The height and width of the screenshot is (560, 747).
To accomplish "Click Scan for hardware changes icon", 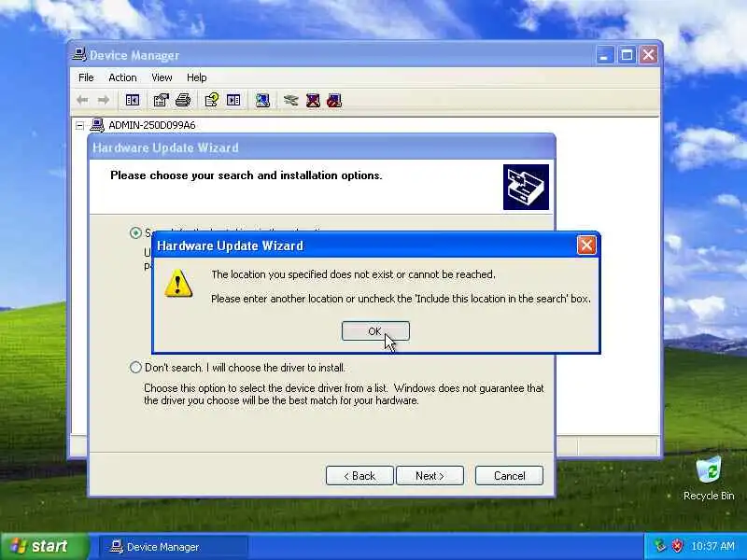I will (x=262, y=100).
